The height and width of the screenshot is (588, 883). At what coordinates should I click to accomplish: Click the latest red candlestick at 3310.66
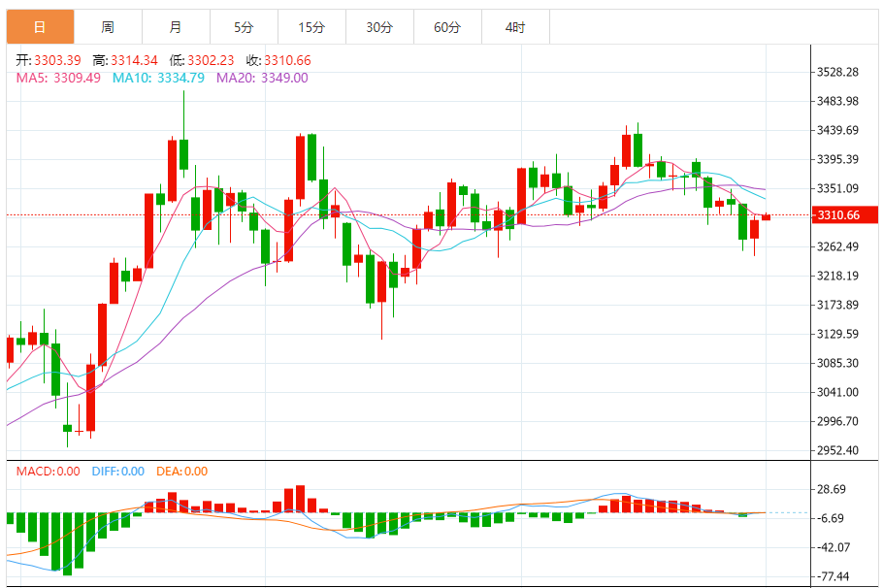pyautogui.click(x=766, y=216)
